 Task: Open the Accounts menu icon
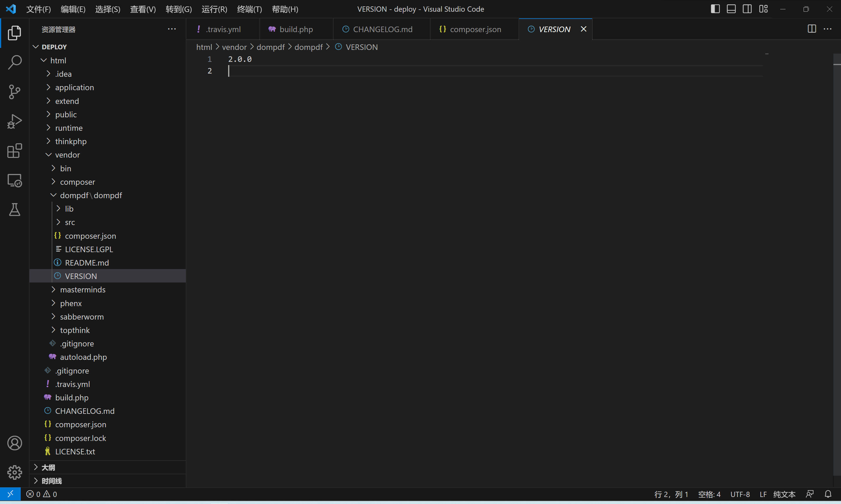click(x=15, y=443)
